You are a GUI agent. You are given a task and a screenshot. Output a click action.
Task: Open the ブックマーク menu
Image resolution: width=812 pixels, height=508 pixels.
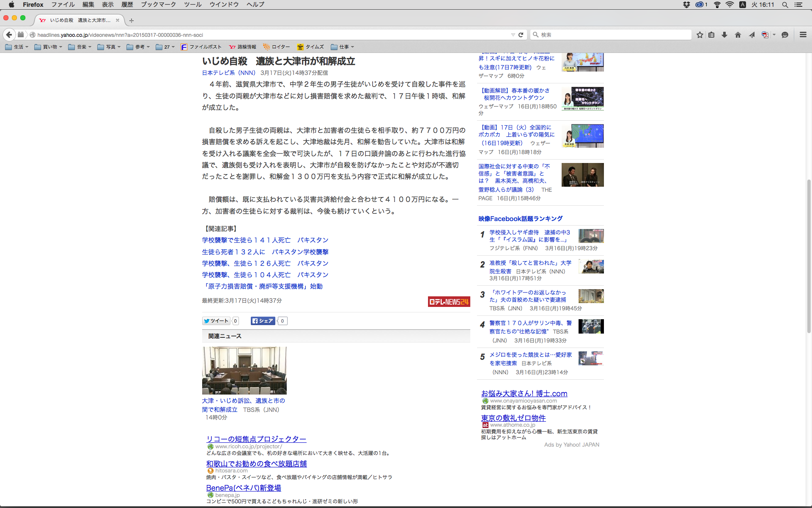click(x=158, y=5)
